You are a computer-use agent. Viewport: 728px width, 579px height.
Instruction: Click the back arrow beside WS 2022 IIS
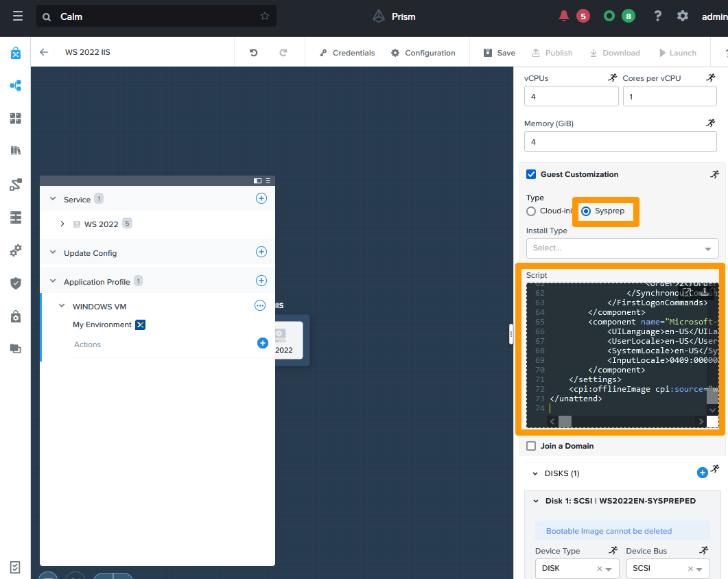[44, 52]
